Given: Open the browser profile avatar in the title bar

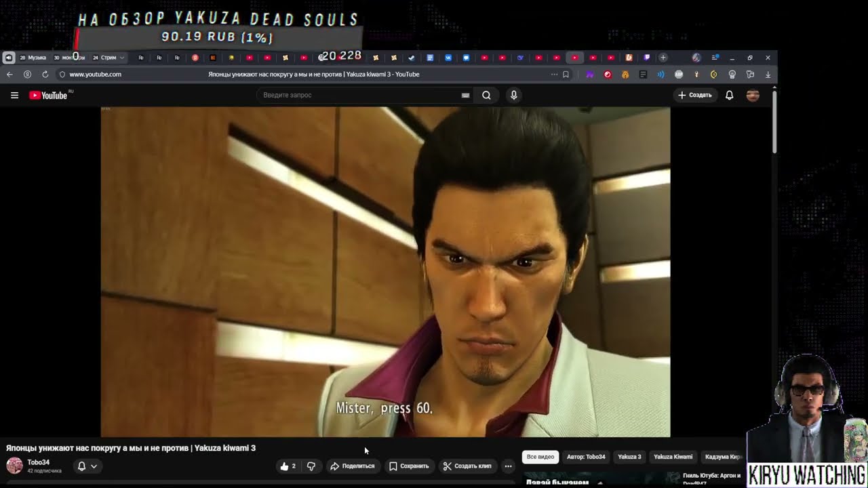Looking at the screenshot, I should tap(696, 58).
